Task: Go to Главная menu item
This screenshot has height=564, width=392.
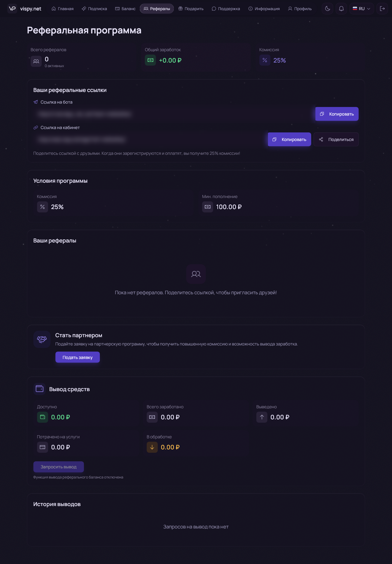Action: click(62, 9)
